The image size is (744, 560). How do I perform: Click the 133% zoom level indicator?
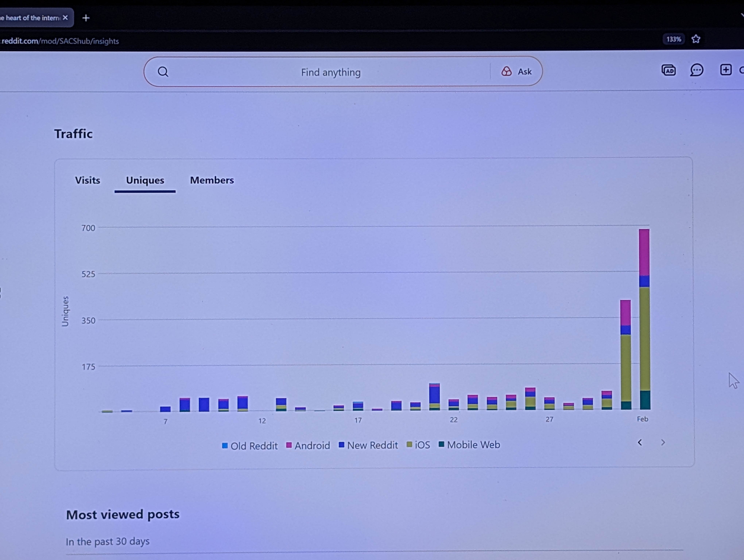click(x=674, y=39)
